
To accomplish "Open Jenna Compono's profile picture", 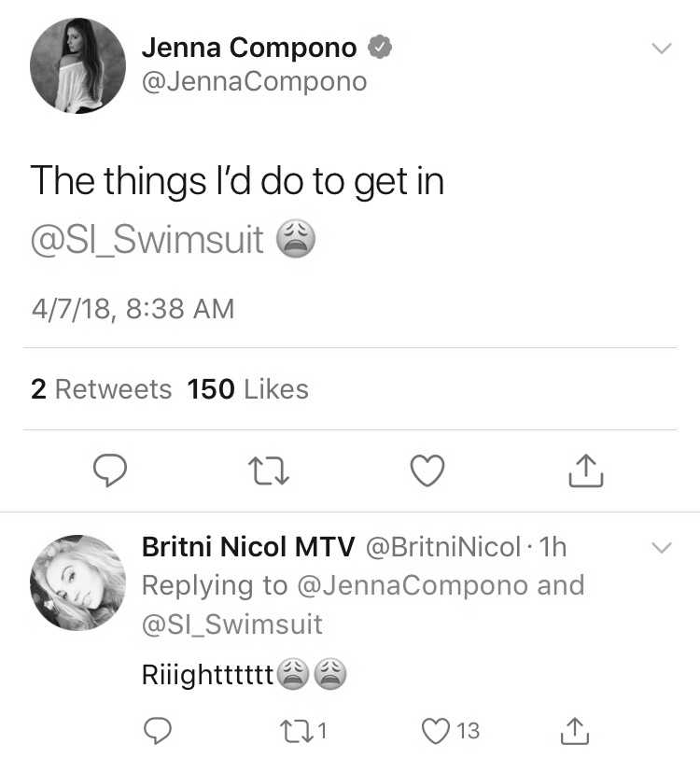I will click(77, 65).
